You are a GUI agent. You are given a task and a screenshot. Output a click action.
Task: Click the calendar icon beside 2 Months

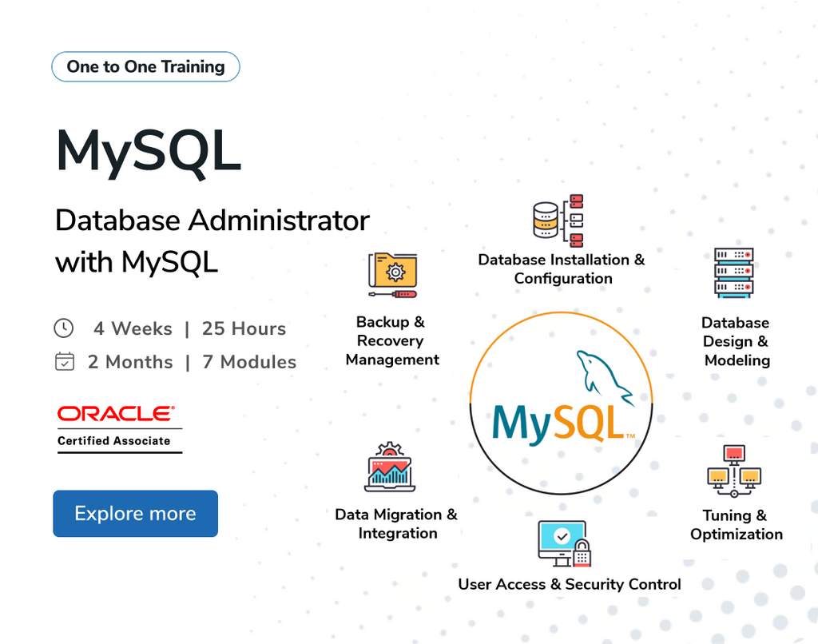pyautogui.click(x=64, y=361)
